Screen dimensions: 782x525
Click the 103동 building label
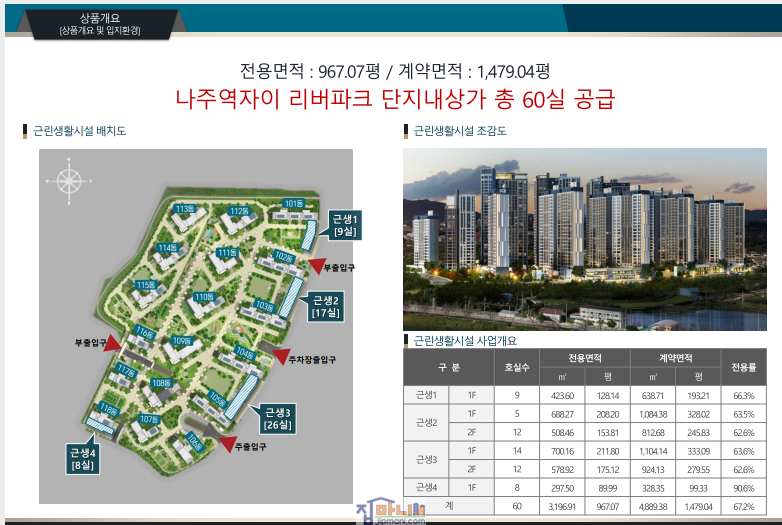[x=264, y=305]
